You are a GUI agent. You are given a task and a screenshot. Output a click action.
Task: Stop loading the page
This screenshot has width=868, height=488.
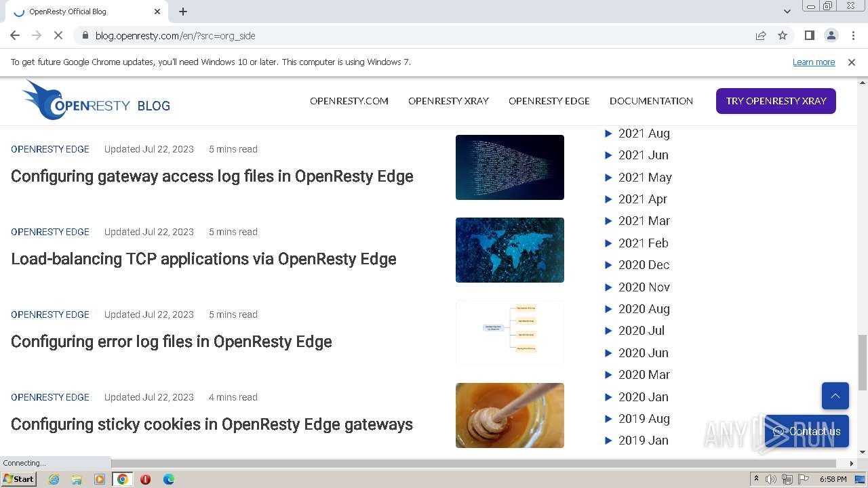(x=58, y=35)
